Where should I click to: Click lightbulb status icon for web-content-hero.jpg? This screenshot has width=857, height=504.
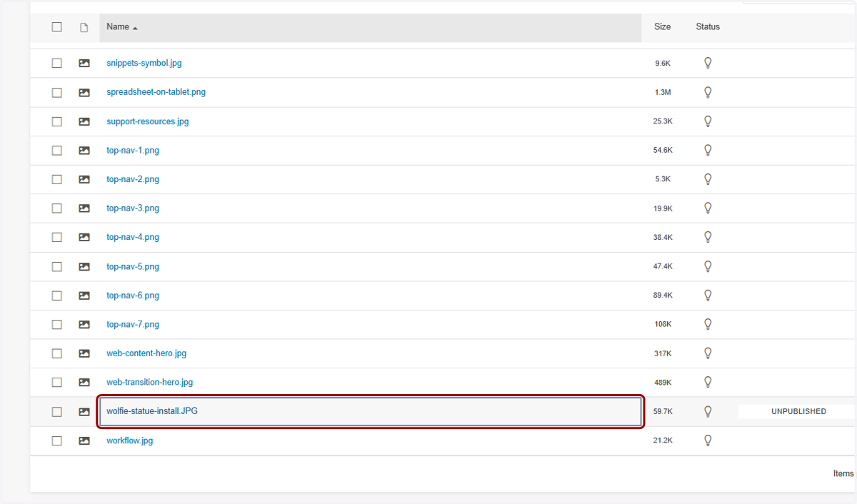pyautogui.click(x=708, y=353)
